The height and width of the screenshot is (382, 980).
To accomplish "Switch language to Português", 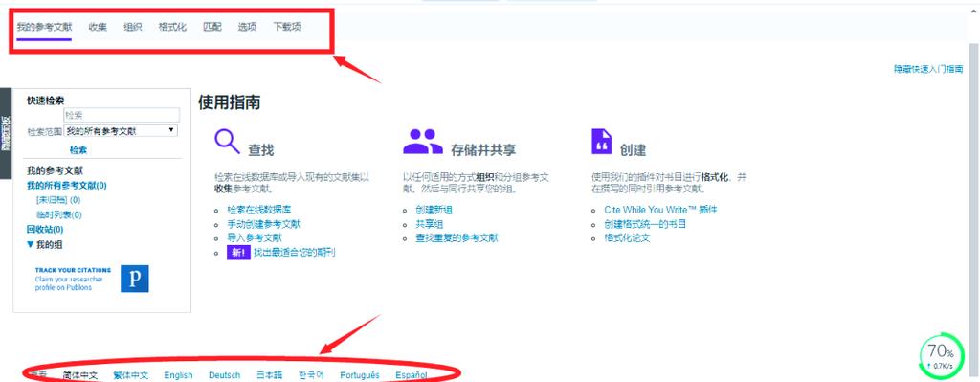I will click(360, 375).
